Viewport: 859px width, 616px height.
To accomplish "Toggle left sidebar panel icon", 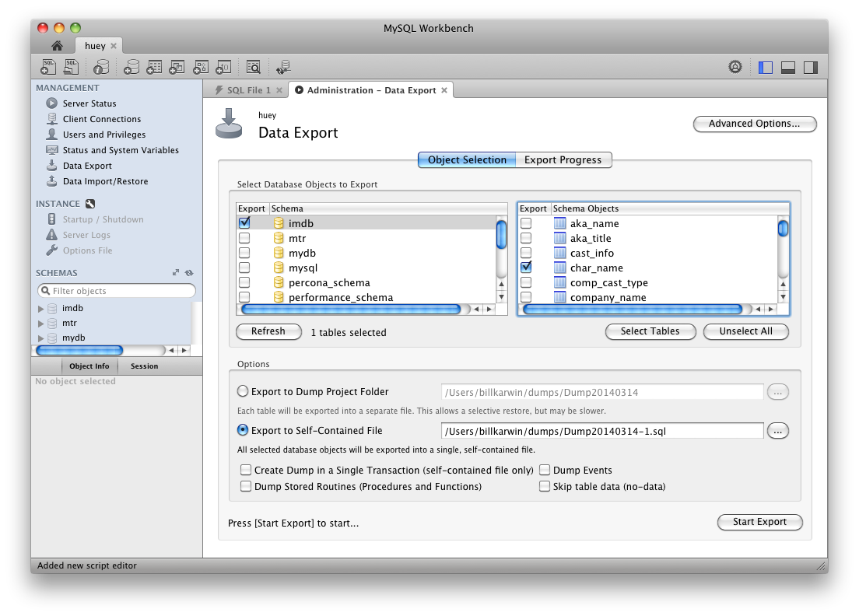I will (766, 68).
